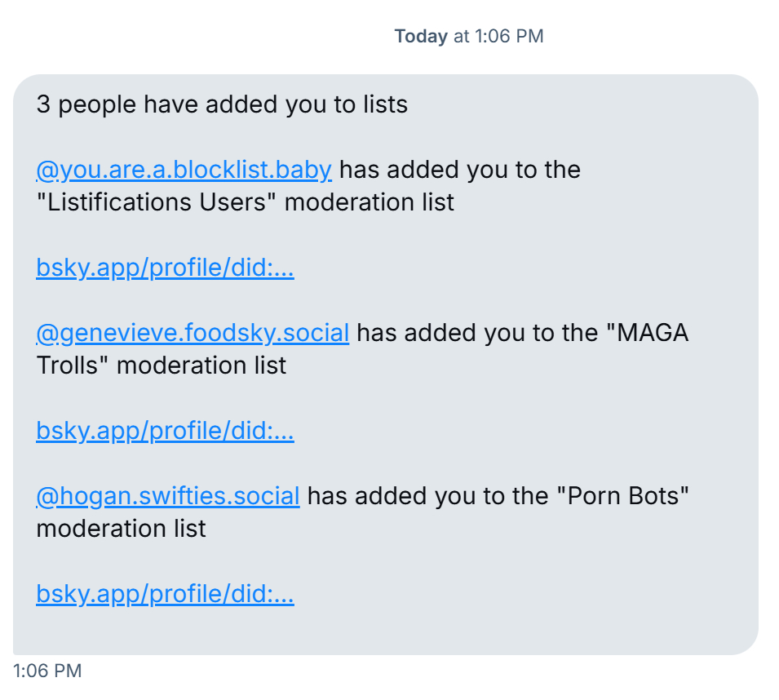Click "moderation list" text under the hogan.swifties handle

[x=121, y=528]
